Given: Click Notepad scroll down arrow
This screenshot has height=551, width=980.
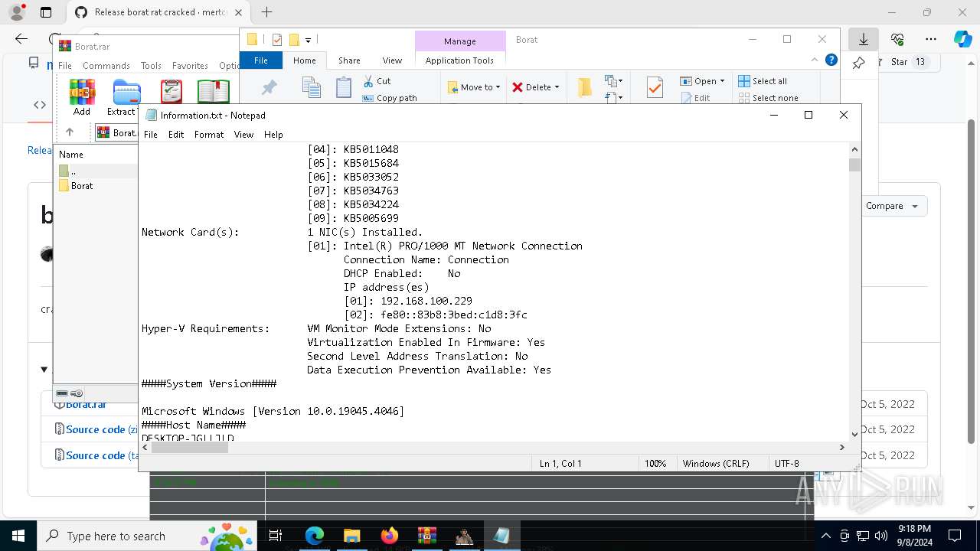Looking at the screenshot, I should click(x=854, y=434).
